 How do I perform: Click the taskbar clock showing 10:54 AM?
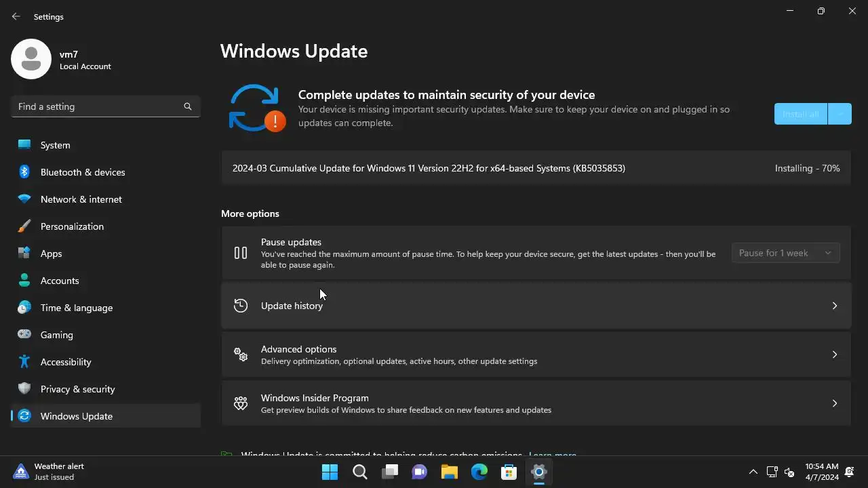(x=822, y=472)
